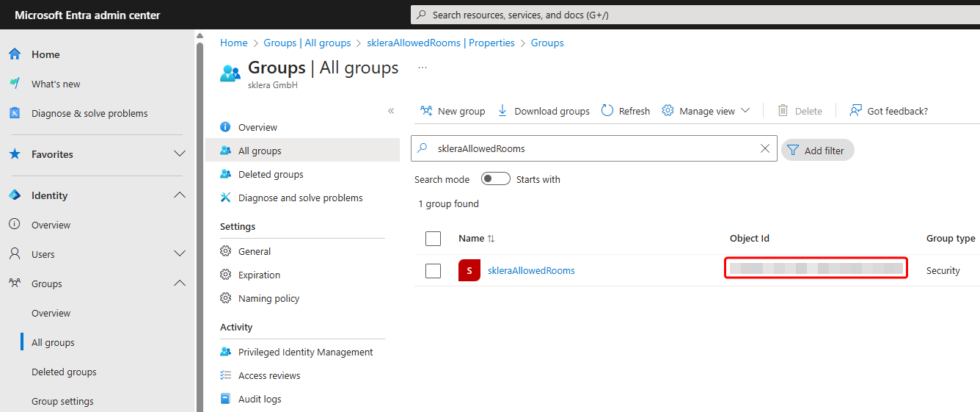Collapse the blade menu with double chevron
Viewport: 980px width, 412px height.
[x=391, y=111]
